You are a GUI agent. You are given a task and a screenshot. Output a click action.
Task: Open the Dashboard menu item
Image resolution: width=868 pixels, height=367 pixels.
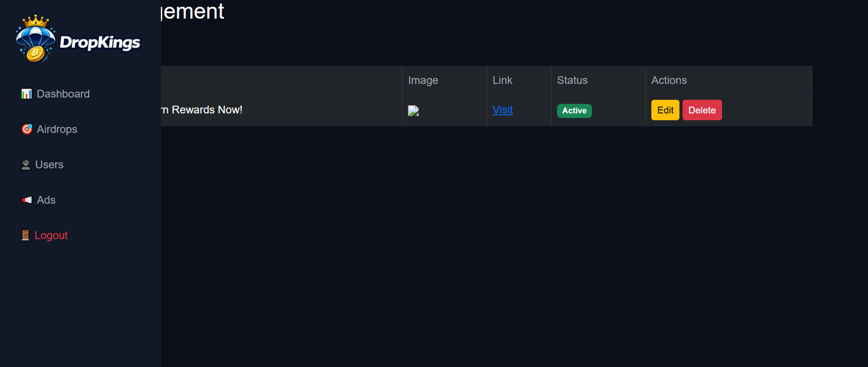tap(63, 94)
